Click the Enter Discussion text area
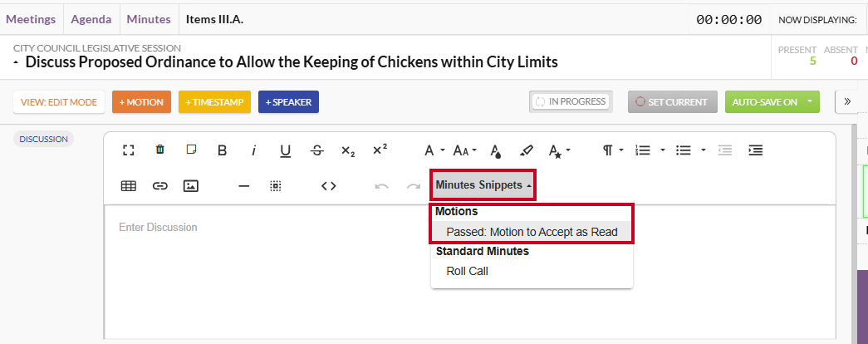The image size is (868, 344). pyautogui.click(x=469, y=272)
